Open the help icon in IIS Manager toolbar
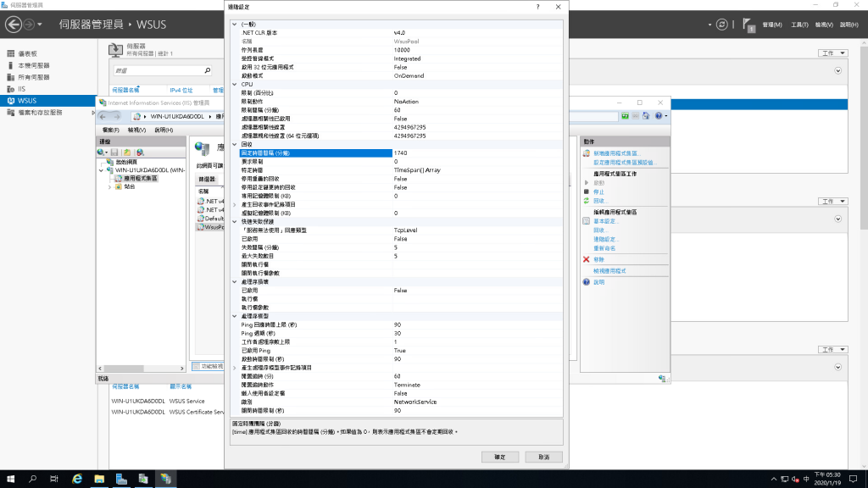868x488 pixels. (x=659, y=115)
